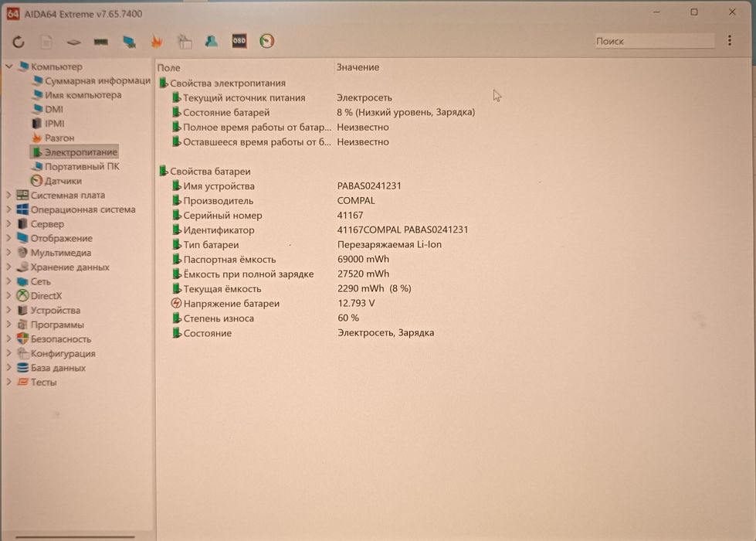
Task: Open the sensor gauge toolbar icon
Action: (x=266, y=41)
